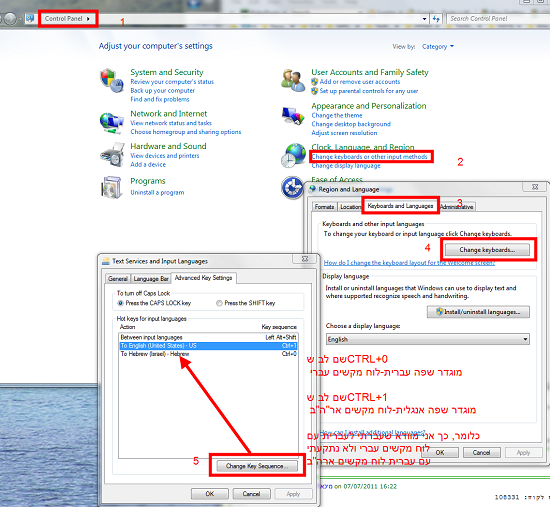Expand the View by Category dropdown
Image resolution: width=550 pixels, height=507 pixels.
pyautogui.click(x=438, y=46)
